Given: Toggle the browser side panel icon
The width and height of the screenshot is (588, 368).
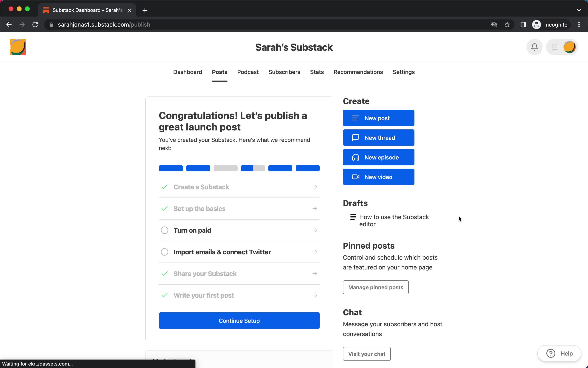Looking at the screenshot, I should click(523, 25).
